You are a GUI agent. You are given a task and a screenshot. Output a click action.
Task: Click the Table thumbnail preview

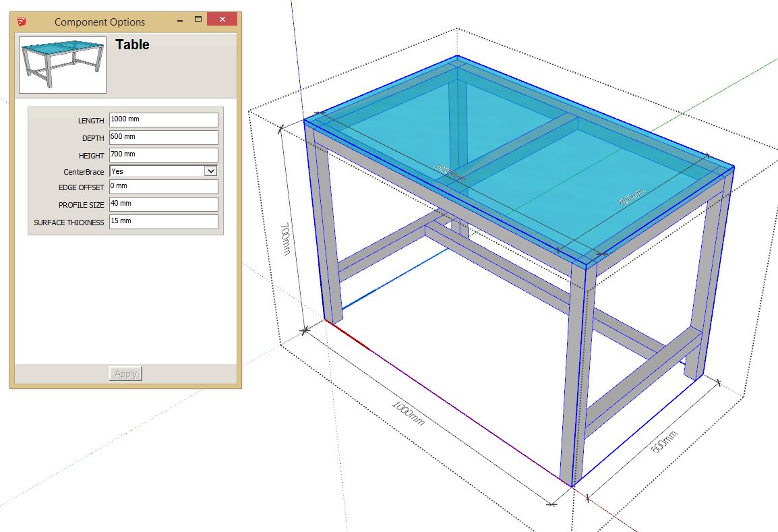tap(63, 64)
